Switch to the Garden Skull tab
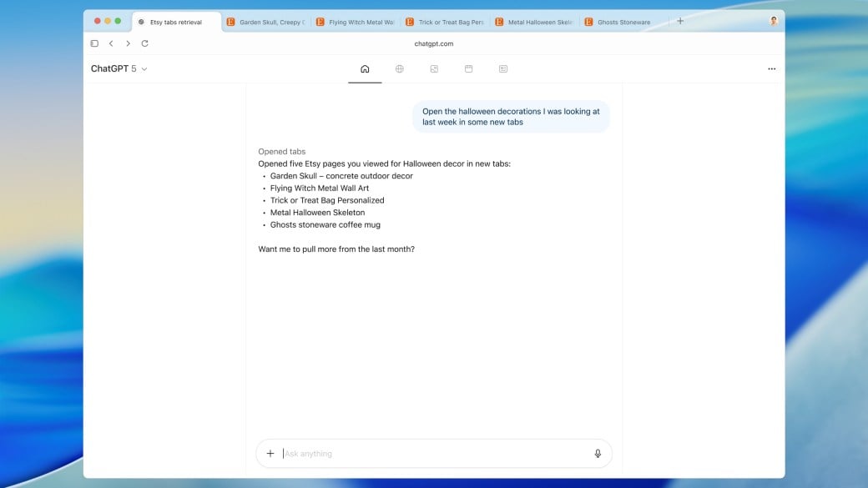 click(x=267, y=23)
